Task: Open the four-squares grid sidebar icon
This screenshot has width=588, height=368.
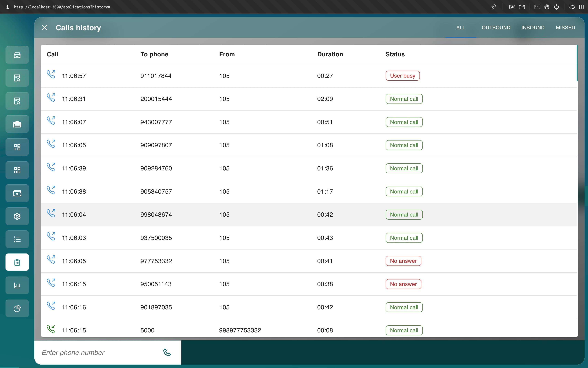Action: (17, 170)
